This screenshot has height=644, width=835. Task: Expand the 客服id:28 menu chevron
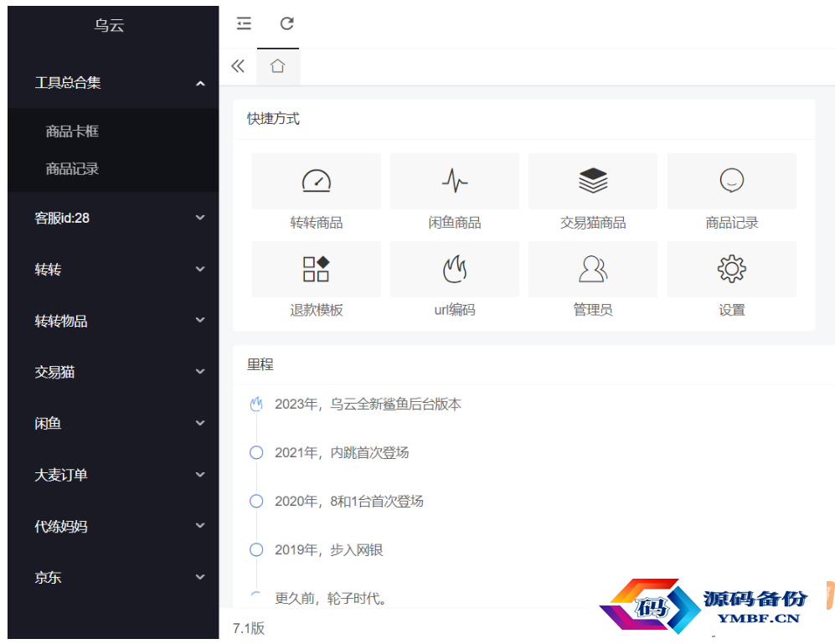pos(200,218)
